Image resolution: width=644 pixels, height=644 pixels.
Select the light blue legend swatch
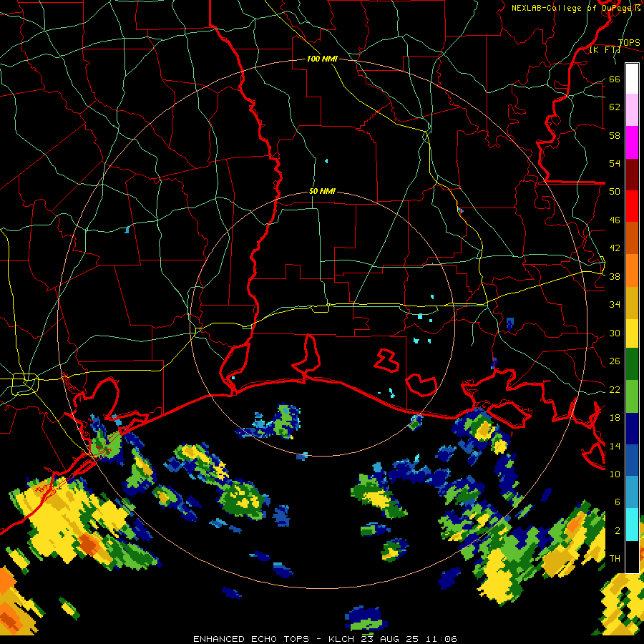click(x=632, y=492)
